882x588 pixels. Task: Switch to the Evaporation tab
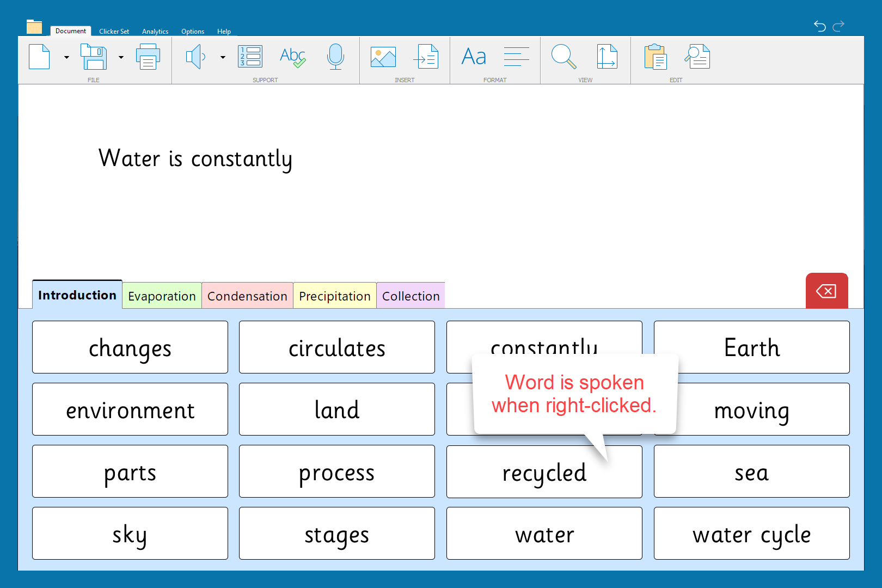pos(162,296)
